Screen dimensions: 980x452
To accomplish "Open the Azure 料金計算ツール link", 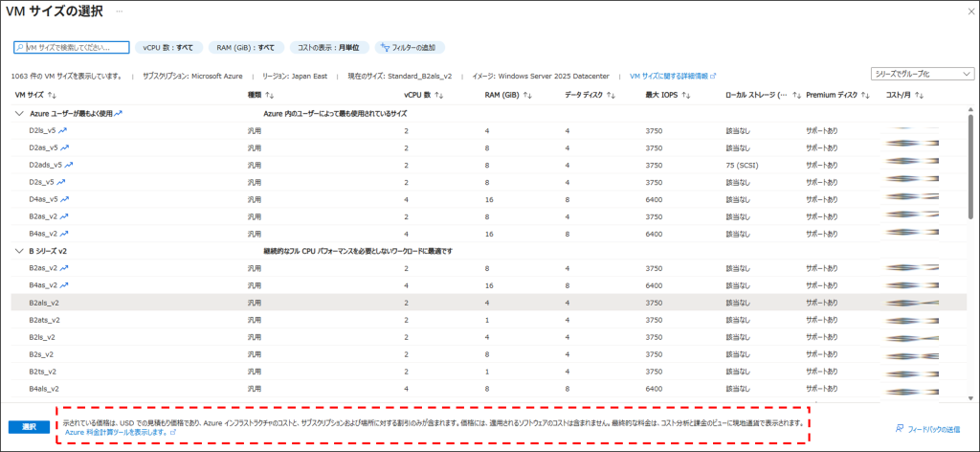I will (x=120, y=433).
